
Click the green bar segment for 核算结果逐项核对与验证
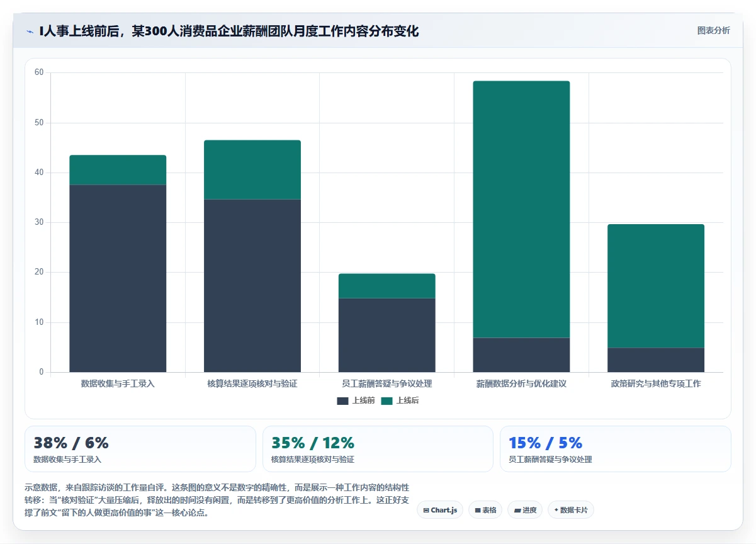point(252,170)
